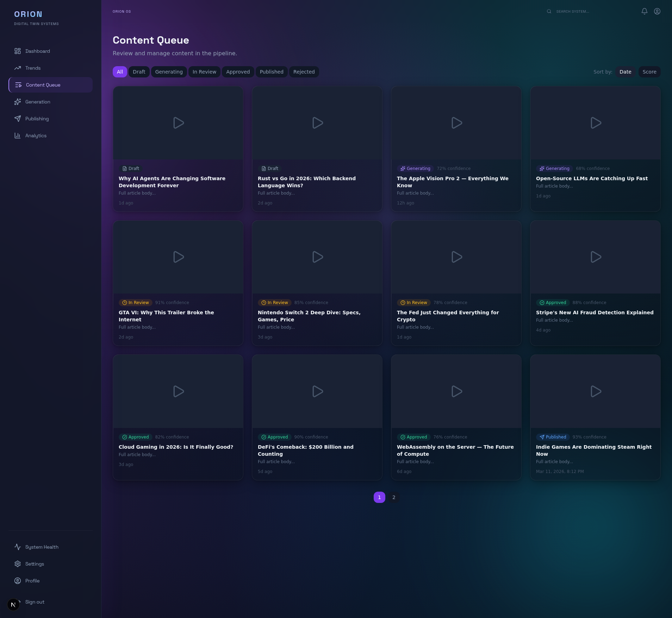This screenshot has height=618, width=672.
Task: Open the user account icon in header
Action: coord(657,11)
